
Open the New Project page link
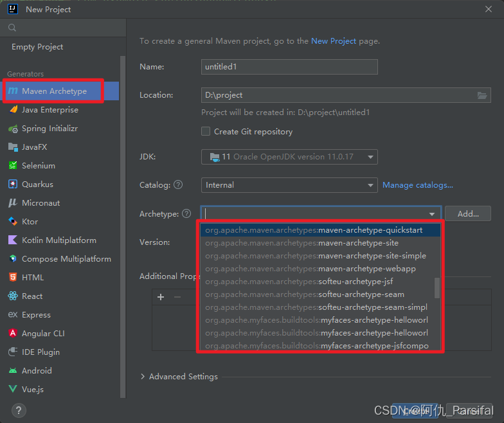click(333, 41)
